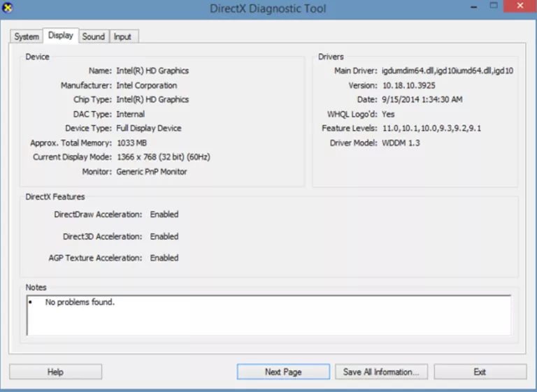This screenshot has width=537, height=392.
Task: Click the DirectX Features group heading
Action: pos(55,197)
